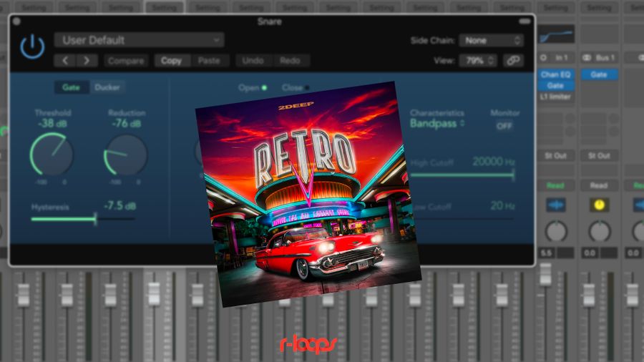Image resolution: width=644 pixels, height=362 pixels.
Task: Open the grey Read automation mode
Action: [599, 185]
